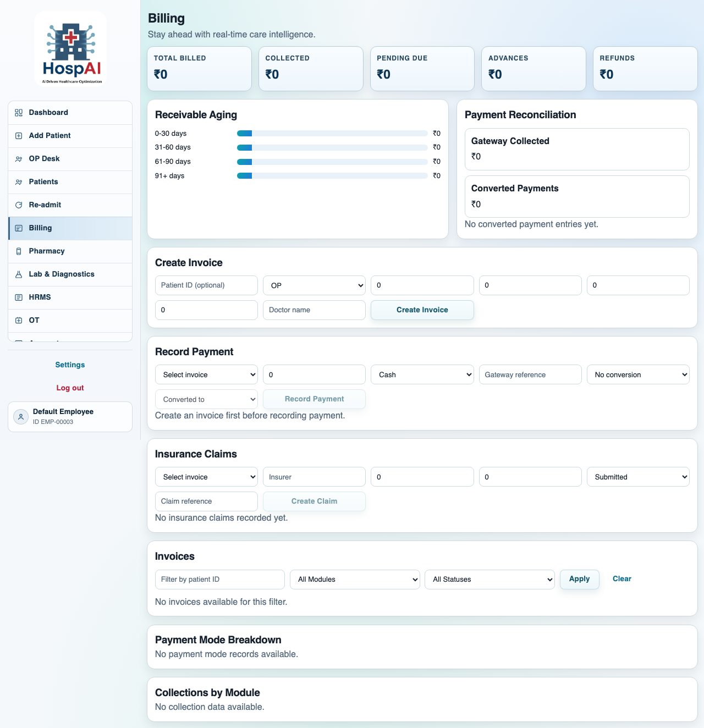Click the Pharmacy bottle icon
The image size is (704, 728).
click(19, 251)
